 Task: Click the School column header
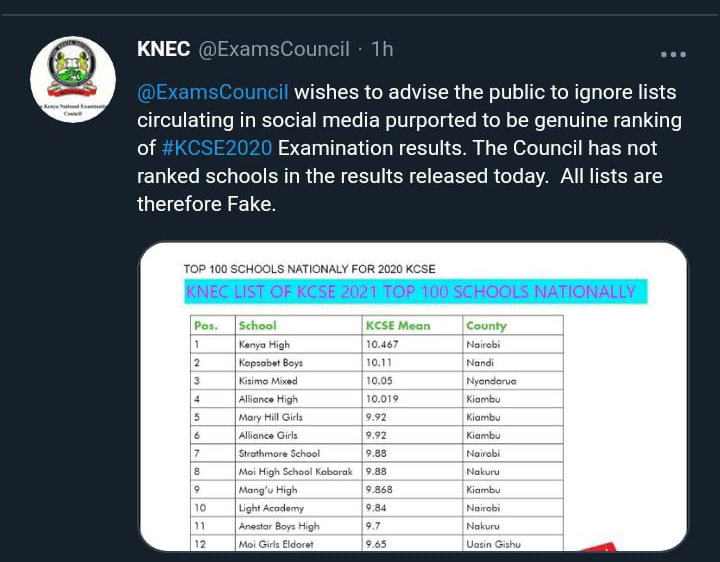257,326
